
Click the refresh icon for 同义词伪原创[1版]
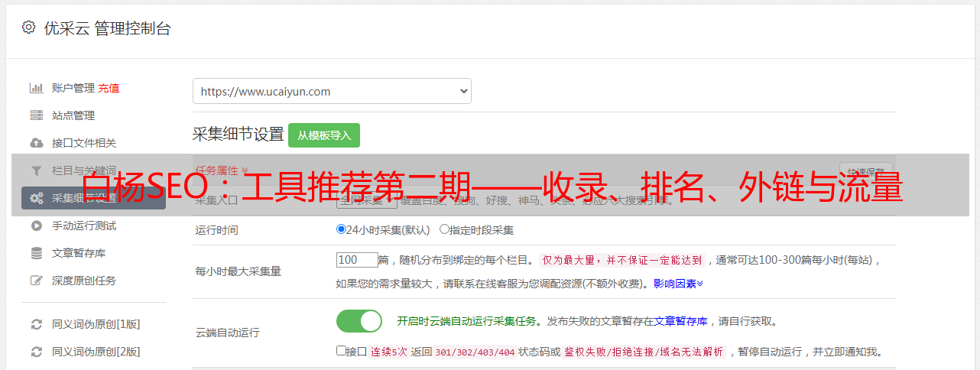pos(36,324)
